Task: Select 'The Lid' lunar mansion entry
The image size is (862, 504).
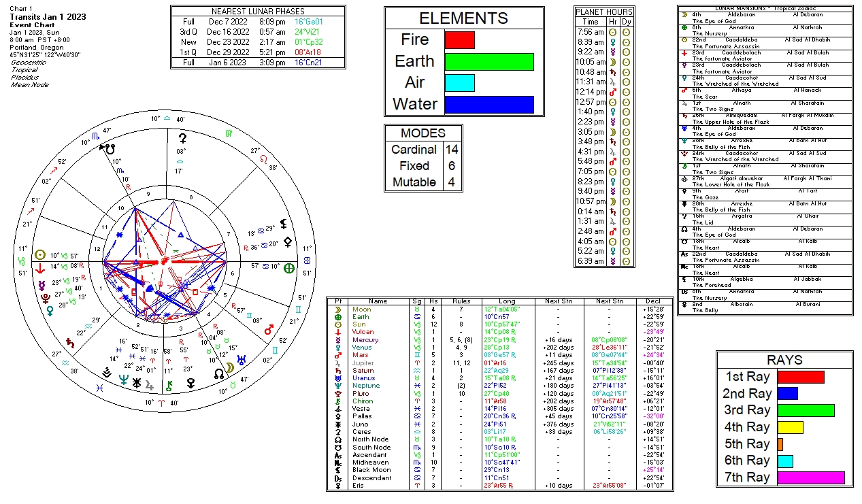Action: point(703,222)
